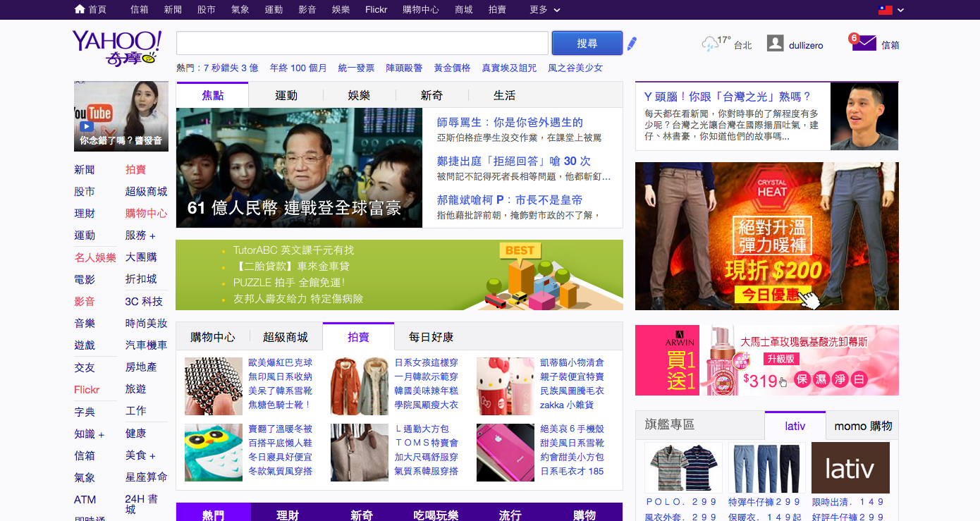The width and height of the screenshot is (980, 521).
Task: Open 字典 in the left sidebar
Action: point(85,412)
